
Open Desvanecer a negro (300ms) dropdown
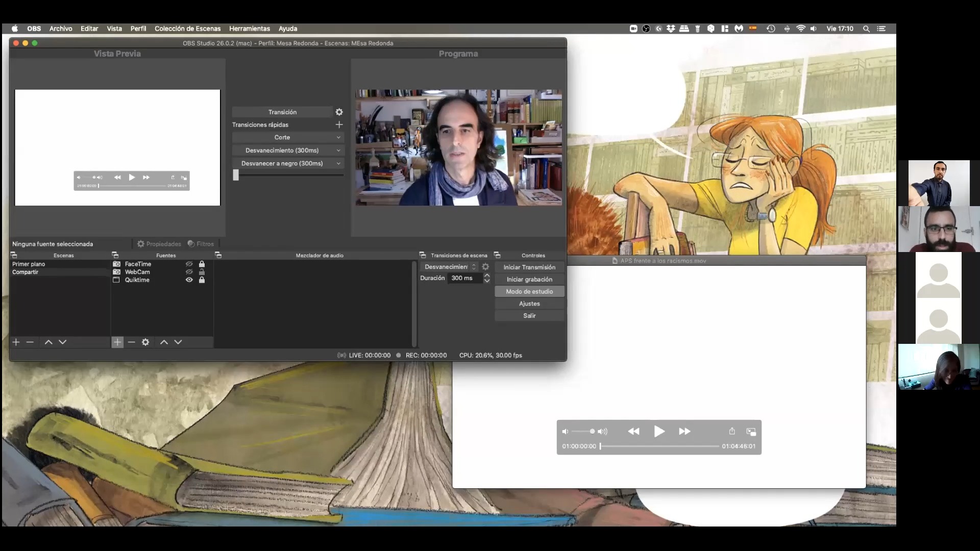pyautogui.click(x=288, y=163)
